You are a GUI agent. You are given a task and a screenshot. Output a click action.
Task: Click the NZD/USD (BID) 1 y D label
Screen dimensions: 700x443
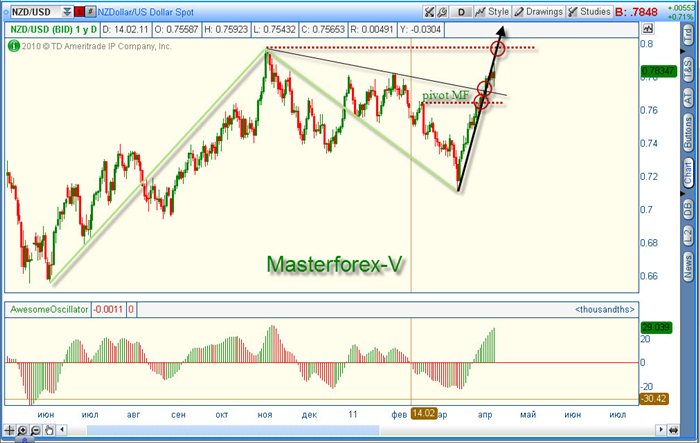pyautogui.click(x=53, y=29)
